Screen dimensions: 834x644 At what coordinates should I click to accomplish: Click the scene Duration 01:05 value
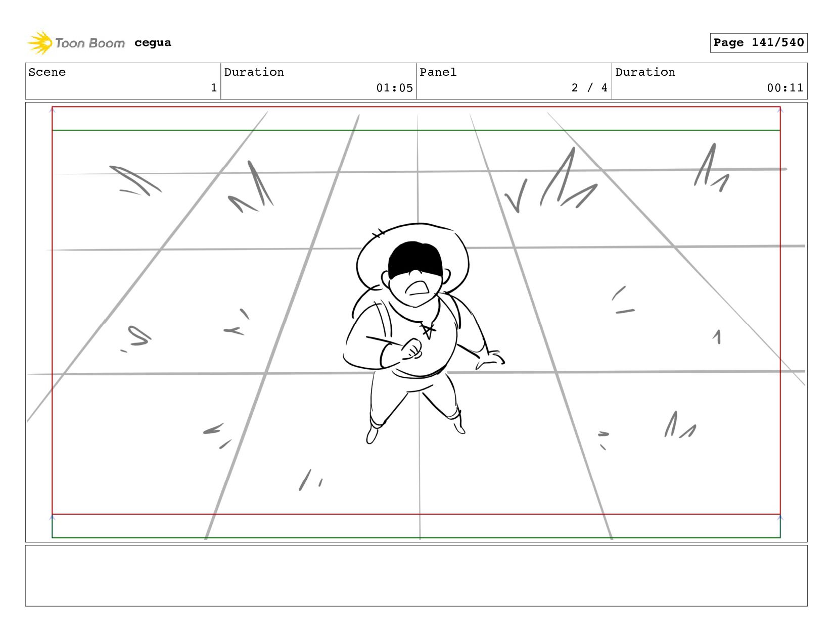point(394,88)
